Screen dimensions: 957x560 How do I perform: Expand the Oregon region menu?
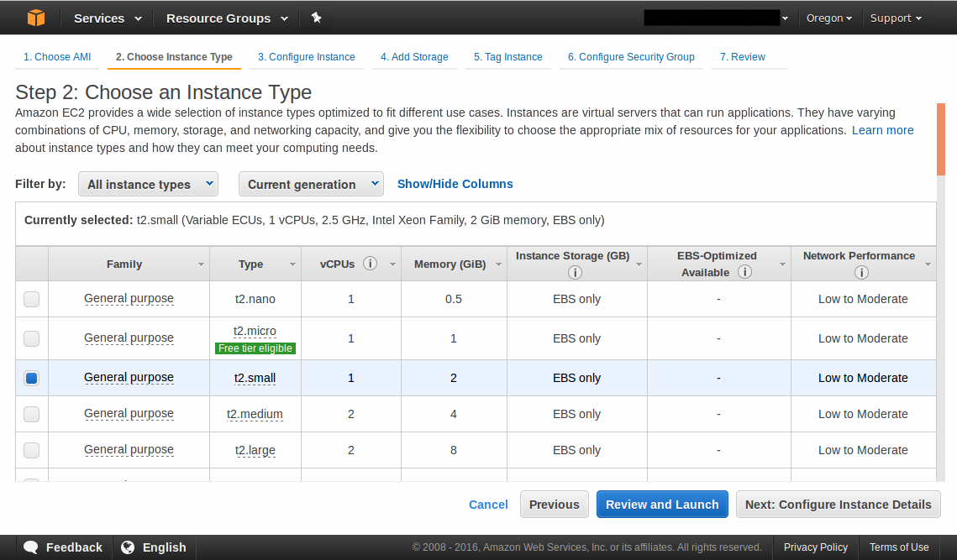[x=828, y=18]
